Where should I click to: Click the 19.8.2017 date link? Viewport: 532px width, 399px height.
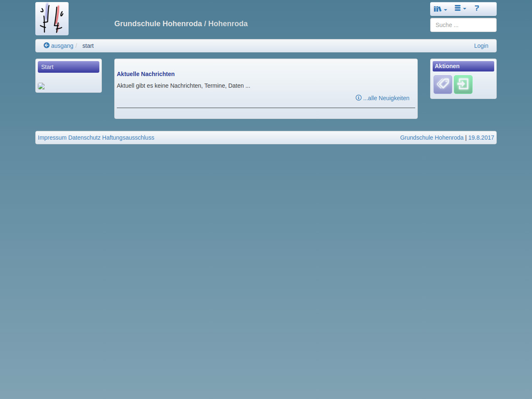point(481,138)
